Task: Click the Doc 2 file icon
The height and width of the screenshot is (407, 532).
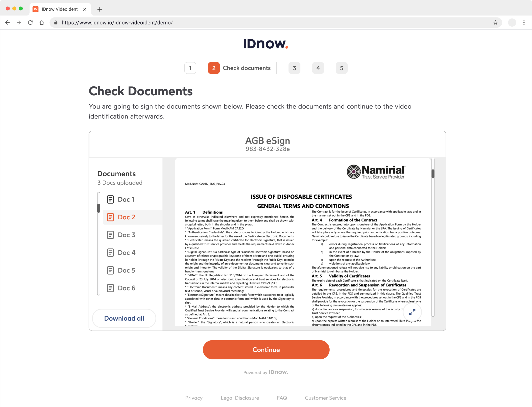Action: click(111, 217)
